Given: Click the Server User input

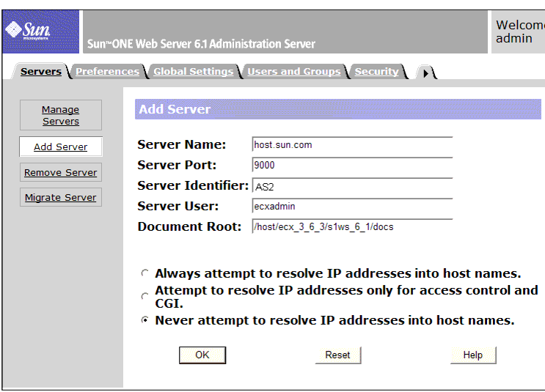Looking at the screenshot, I should (352, 206).
